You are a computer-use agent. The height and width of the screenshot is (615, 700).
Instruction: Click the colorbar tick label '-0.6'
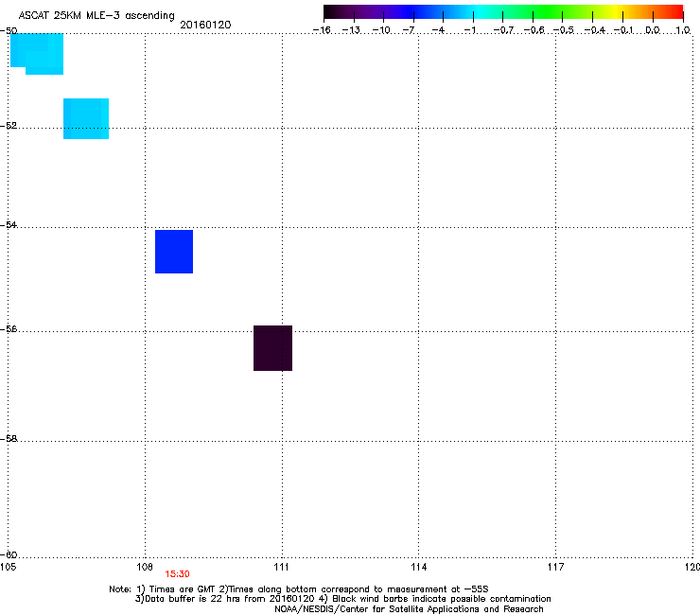pyautogui.click(x=534, y=30)
